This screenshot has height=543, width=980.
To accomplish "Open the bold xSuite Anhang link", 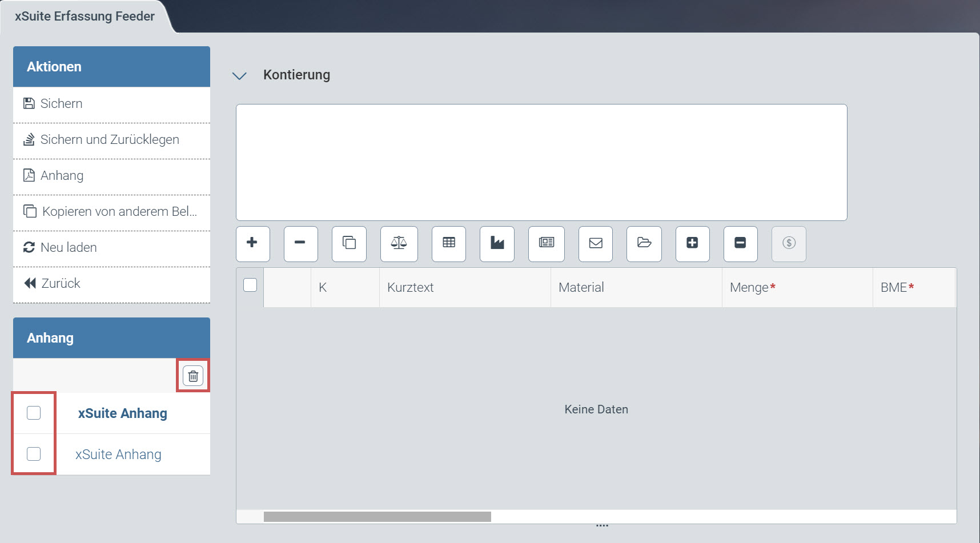I will pyautogui.click(x=122, y=413).
